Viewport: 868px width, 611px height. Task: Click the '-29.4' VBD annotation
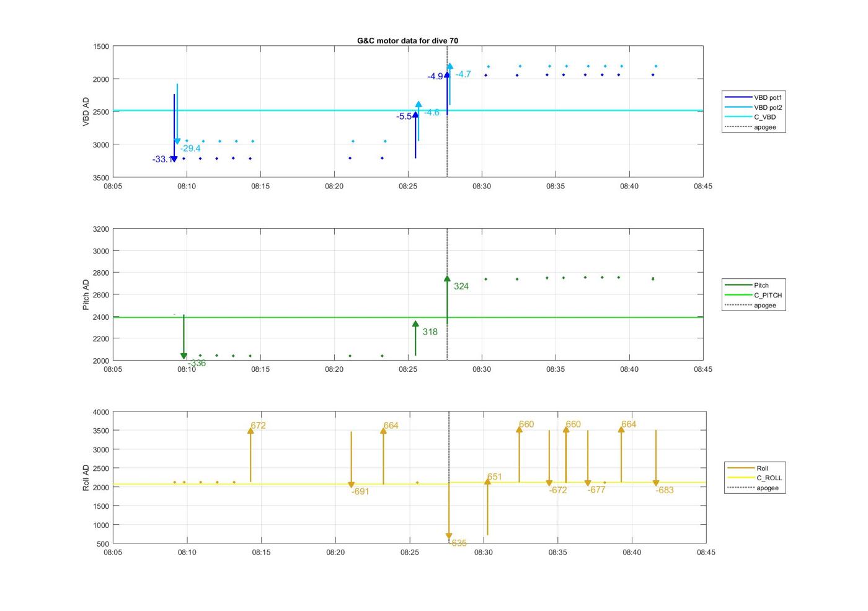(190, 148)
